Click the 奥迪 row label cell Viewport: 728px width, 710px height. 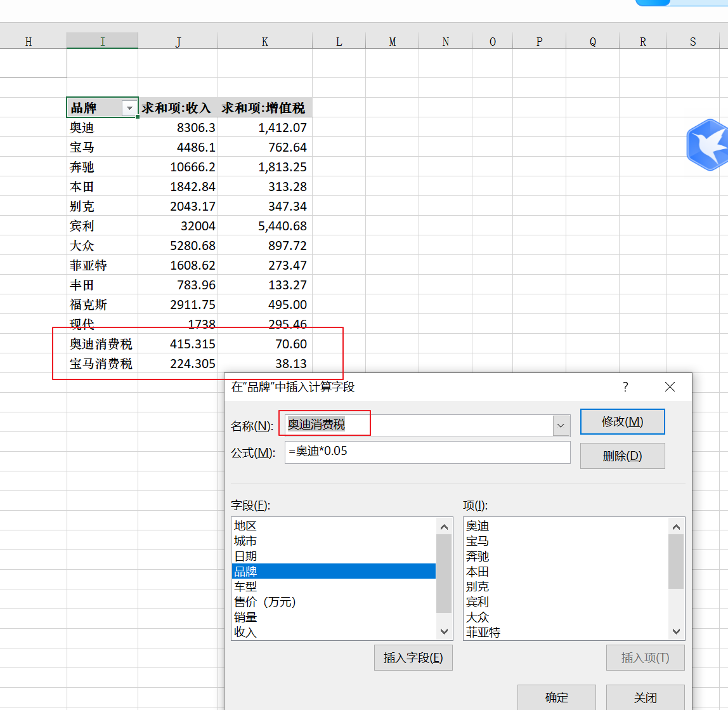click(102, 128)
